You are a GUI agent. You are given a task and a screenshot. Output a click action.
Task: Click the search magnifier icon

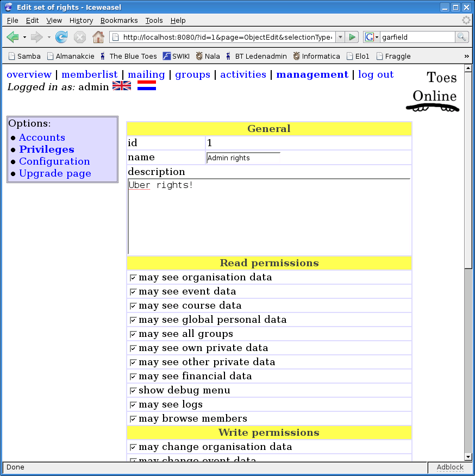click(461, 37)
